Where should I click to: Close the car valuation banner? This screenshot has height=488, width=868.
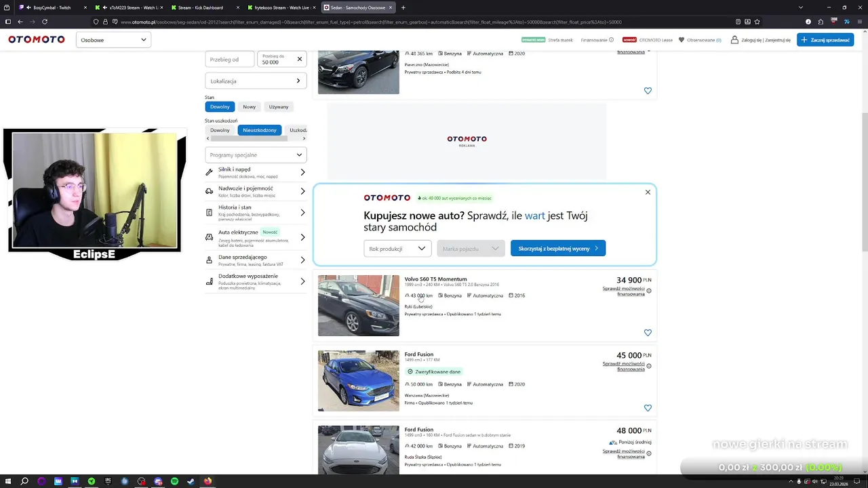click(x=648, y=192)
